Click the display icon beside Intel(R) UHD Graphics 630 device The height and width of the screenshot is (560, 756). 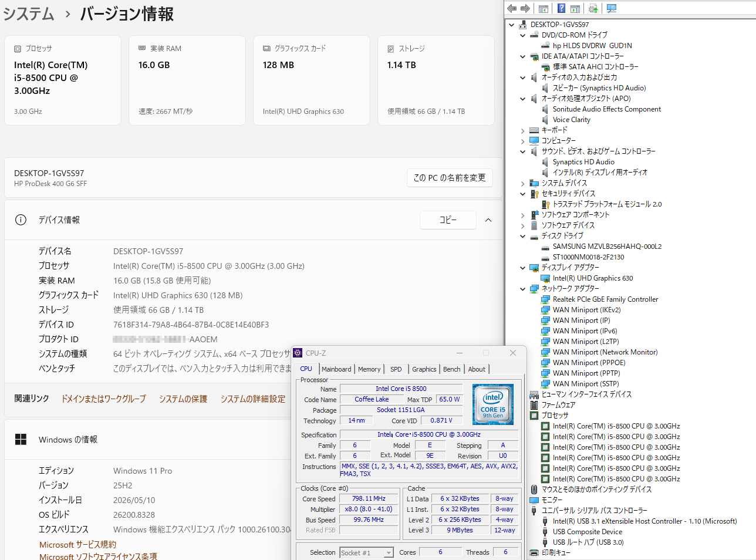(x=545, y=278)
